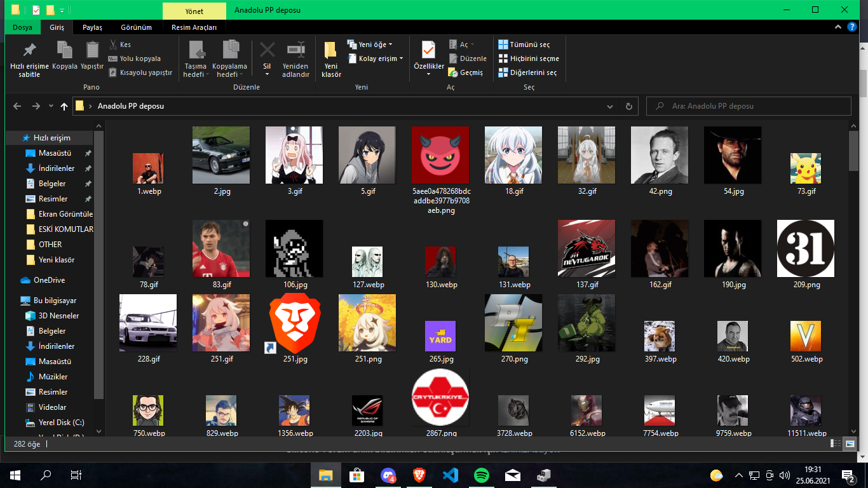
Task: Open the Aç dropdown in the ribbon
Action: (x=463, y=44)
